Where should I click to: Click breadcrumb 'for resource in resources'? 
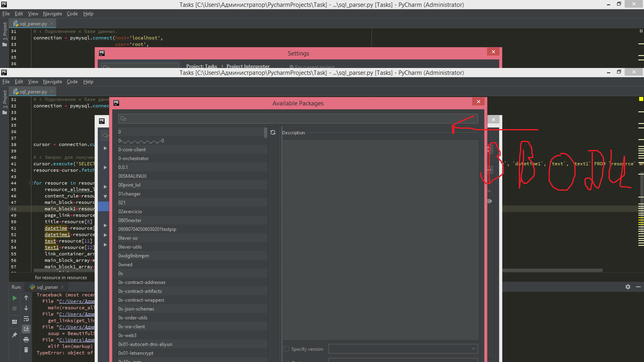[x=61, y=278]
